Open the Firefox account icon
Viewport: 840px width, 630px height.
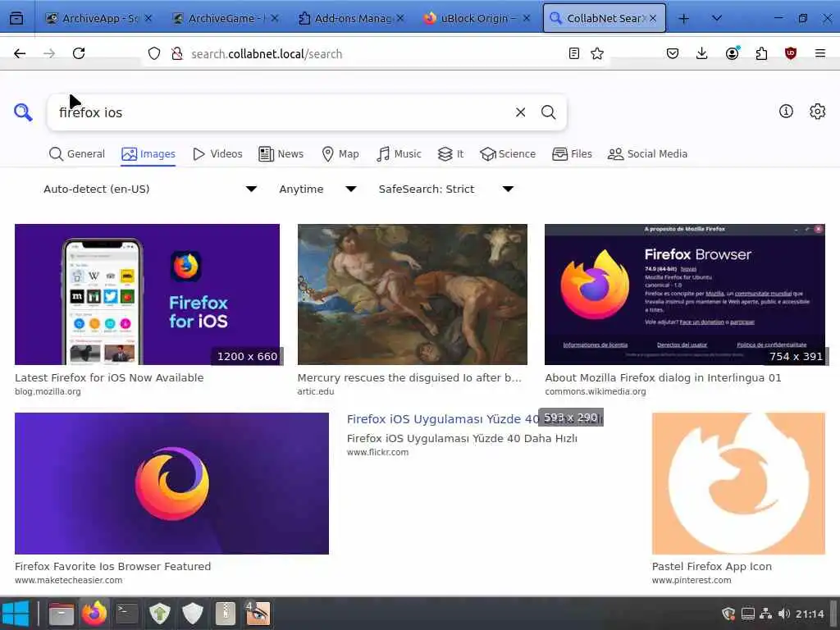click(x=733, y=53)
